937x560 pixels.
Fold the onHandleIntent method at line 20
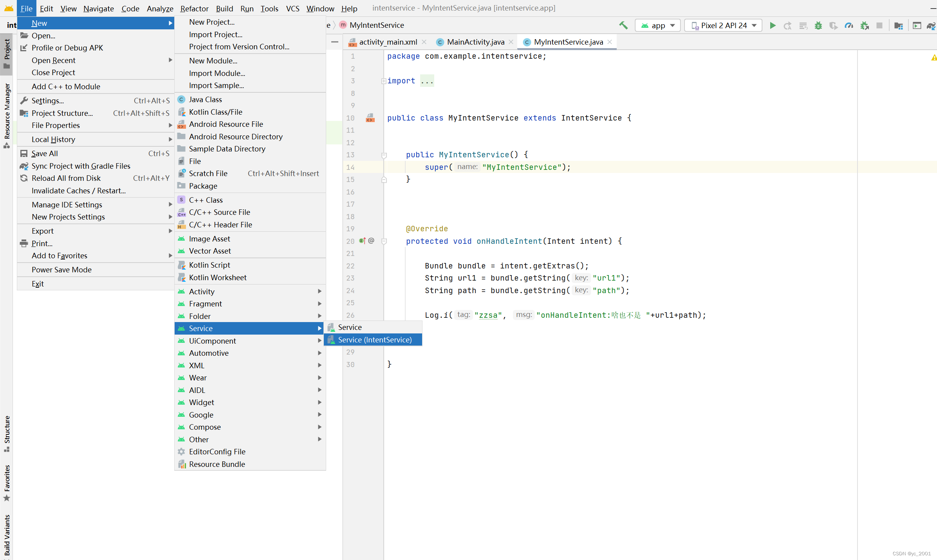click(384, 241)
